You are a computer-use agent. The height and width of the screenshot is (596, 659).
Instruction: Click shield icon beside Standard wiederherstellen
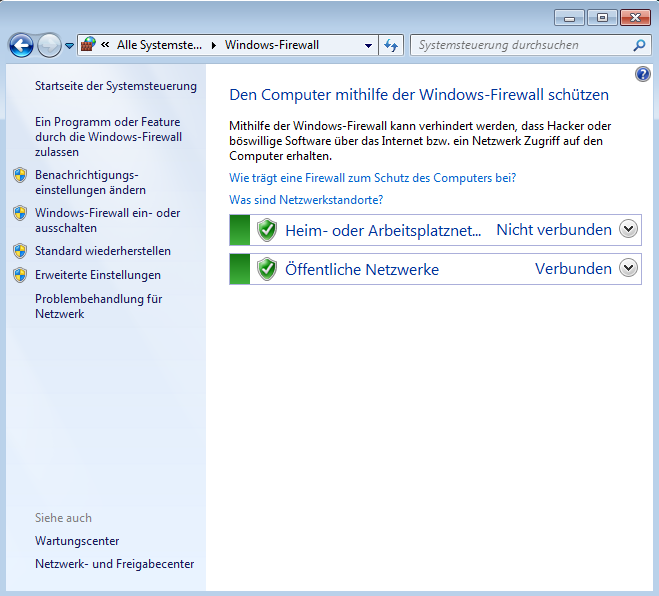pyautogui.click(x=20, y=251)
